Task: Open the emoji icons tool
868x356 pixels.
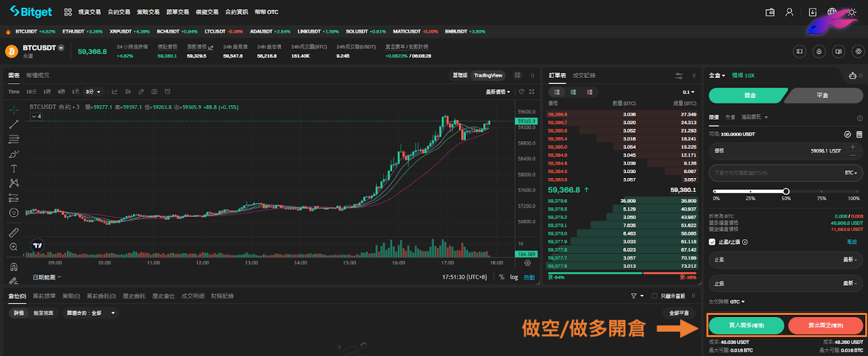Action: (x=14, y=213)
